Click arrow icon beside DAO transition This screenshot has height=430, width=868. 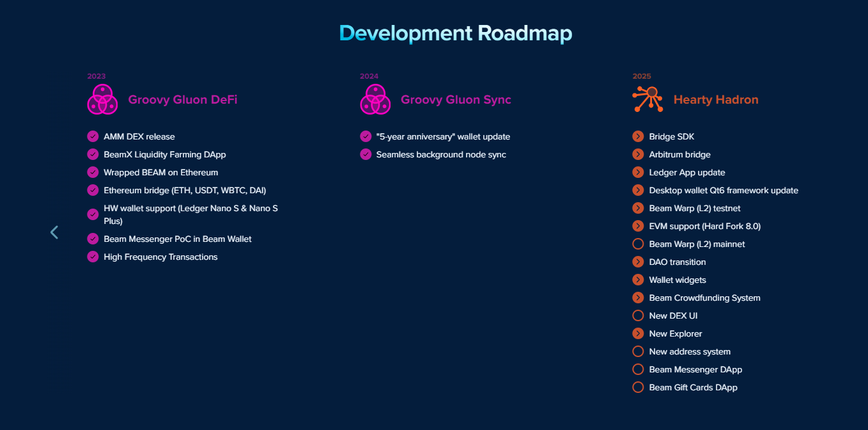[638, 262]
